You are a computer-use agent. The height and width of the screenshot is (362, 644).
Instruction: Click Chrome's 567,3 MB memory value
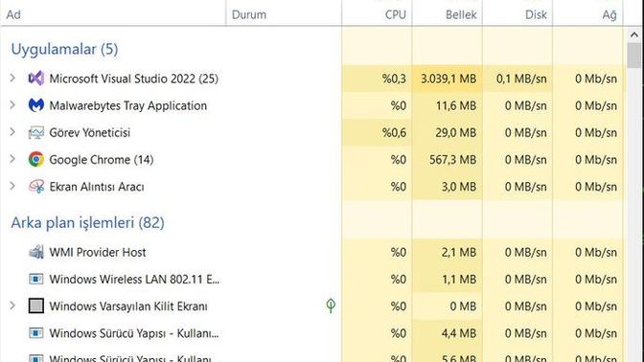coord(453,160)
